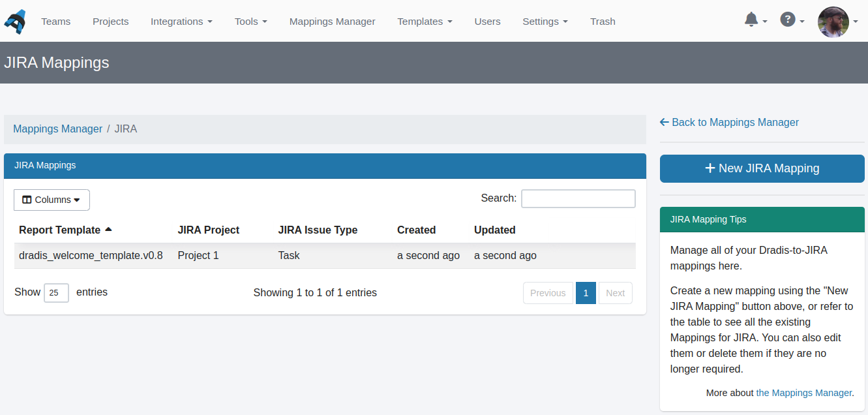This screenshot has height=415, width=868.
Task: Click the question mark help icon
Action: coord(788,20)
